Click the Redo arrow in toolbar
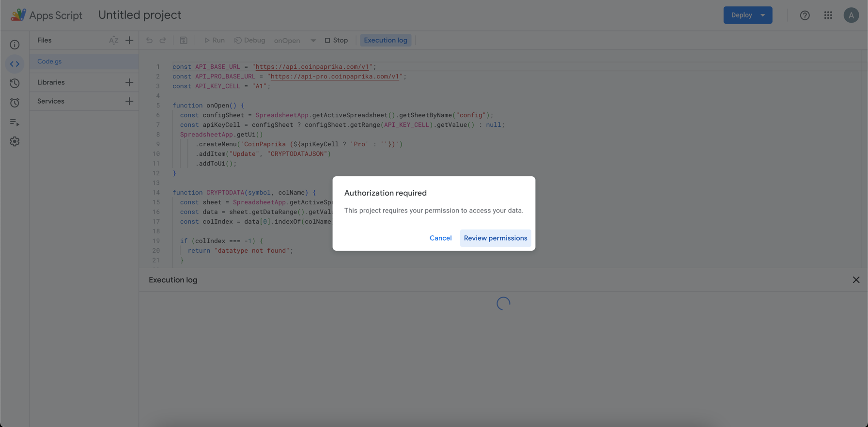The image size is (868, 427). 163,40
